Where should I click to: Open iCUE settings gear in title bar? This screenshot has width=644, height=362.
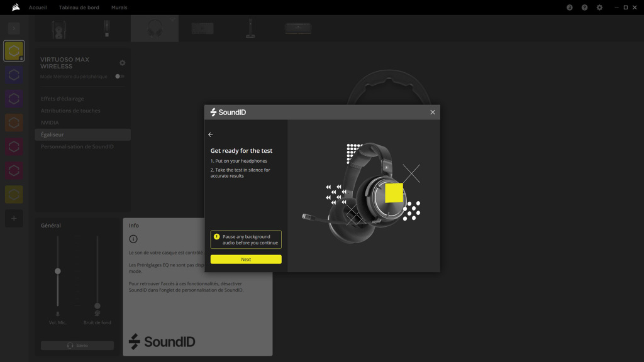[599, 8]
